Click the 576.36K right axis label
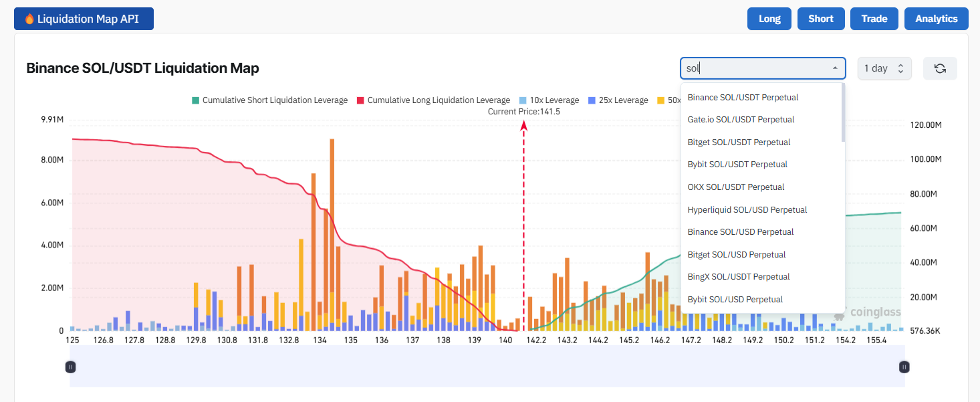The width and height of the screenshot is (980, 402). tap(926, 331)
